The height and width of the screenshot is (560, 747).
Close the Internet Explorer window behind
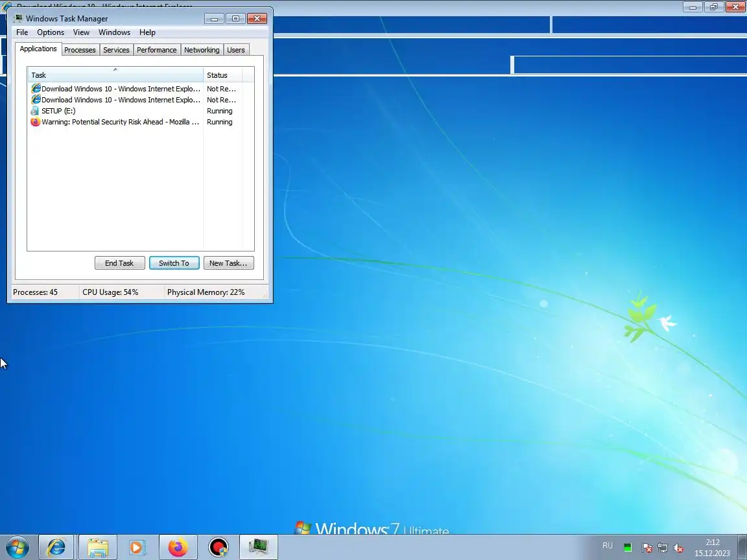[735, 6]
